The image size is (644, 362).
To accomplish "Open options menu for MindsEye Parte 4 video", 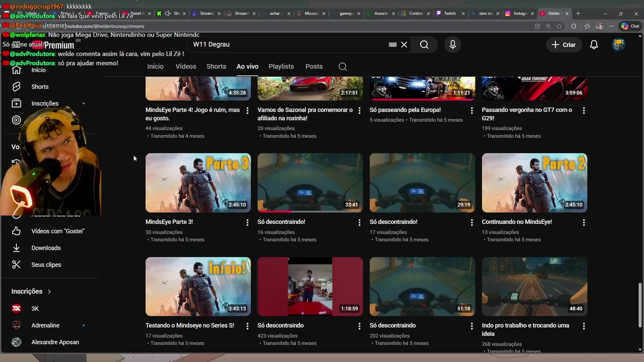I will [247, 111].
